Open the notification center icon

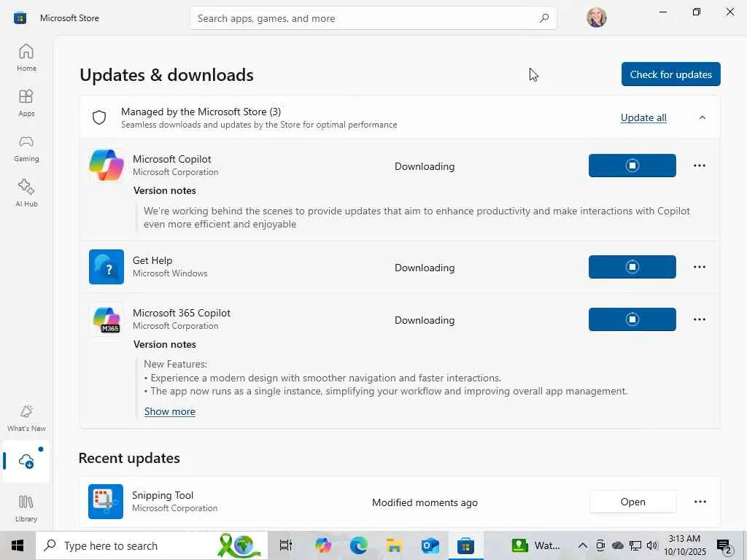click(x=724, y=545)
